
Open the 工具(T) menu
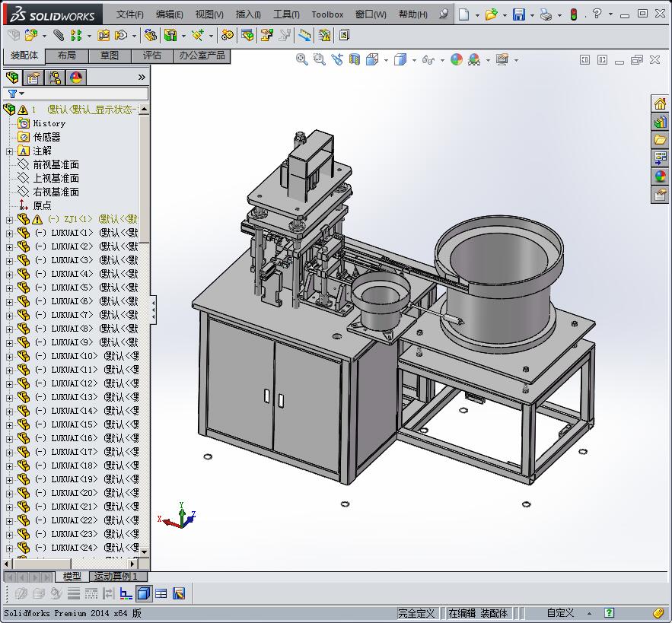pos(286,14)
